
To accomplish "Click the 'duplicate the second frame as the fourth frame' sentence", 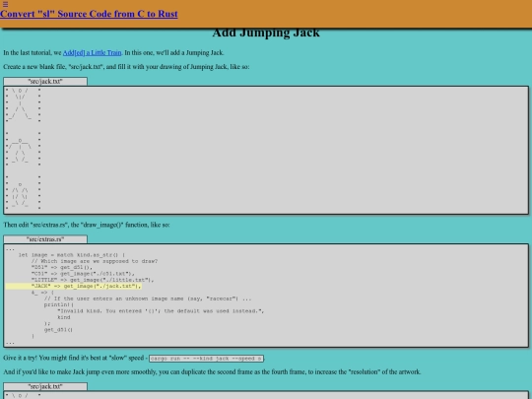I will [212, 371].
